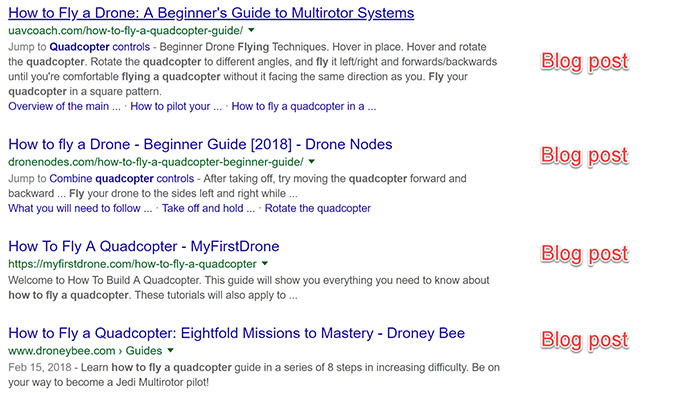Screen dimensions: 700x393
Task: Click the www.droneybee.com › Guides breadcrumb
Action: tap(85, 351)
